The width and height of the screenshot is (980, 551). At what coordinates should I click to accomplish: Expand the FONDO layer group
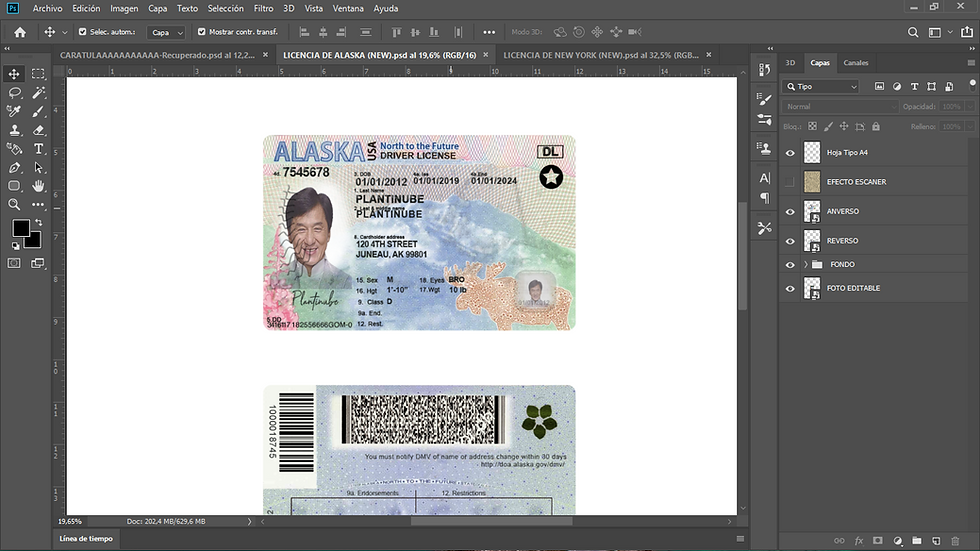click(805, 264)
